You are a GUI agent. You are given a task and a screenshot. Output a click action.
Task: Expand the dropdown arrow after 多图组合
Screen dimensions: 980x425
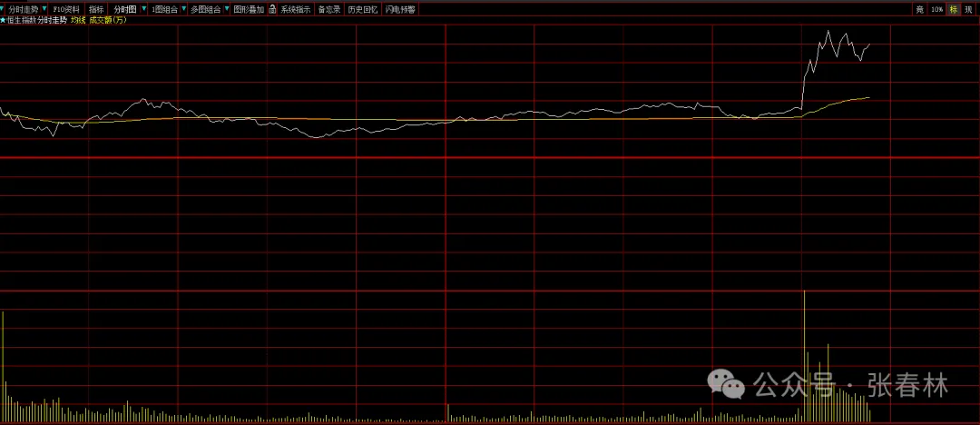click(x=226, y=9)
